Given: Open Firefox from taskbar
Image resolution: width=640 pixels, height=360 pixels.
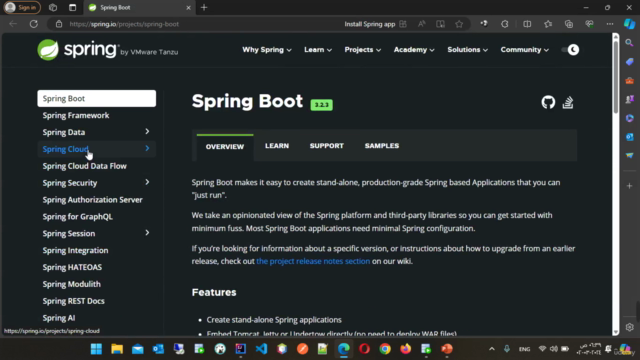Looking at the screenshot, I should (x=405, y=349).
